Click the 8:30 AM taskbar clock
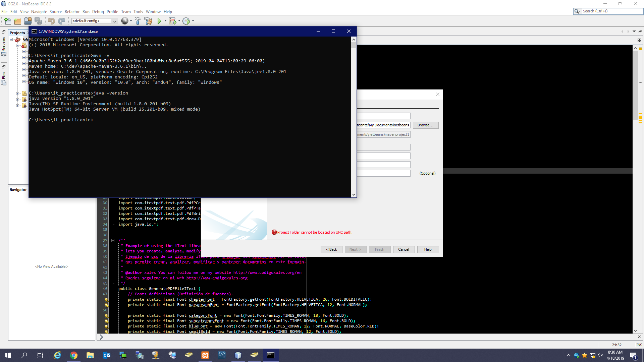The height and width of the screenshot is (362, 644). click(x=615, y=352)
